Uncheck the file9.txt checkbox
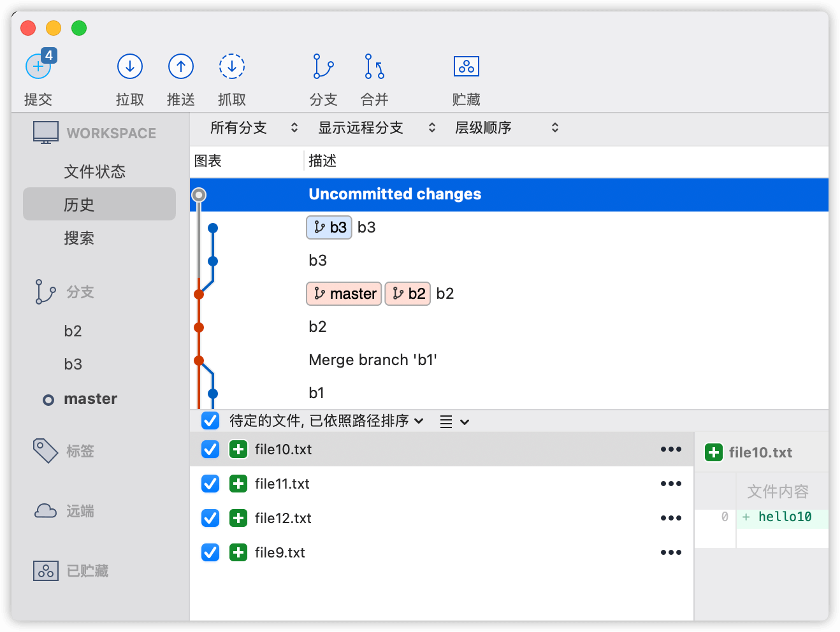 click(x=210, y=552)
